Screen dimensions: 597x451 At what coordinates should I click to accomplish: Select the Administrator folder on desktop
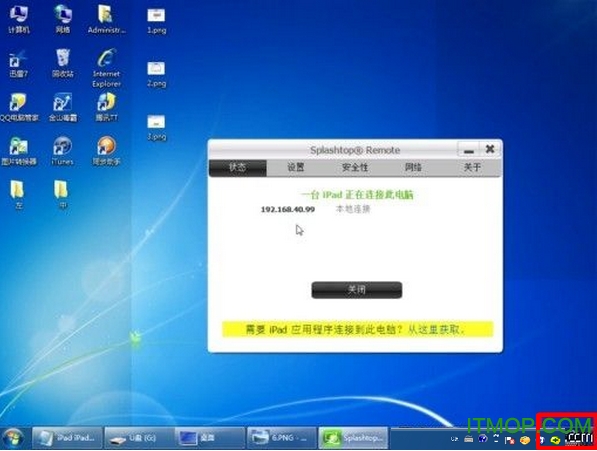(106, 19)
